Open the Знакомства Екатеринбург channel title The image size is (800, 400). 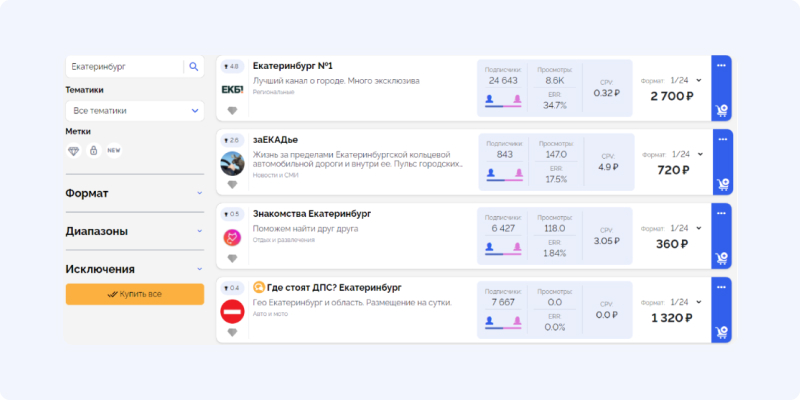[311, 213]
